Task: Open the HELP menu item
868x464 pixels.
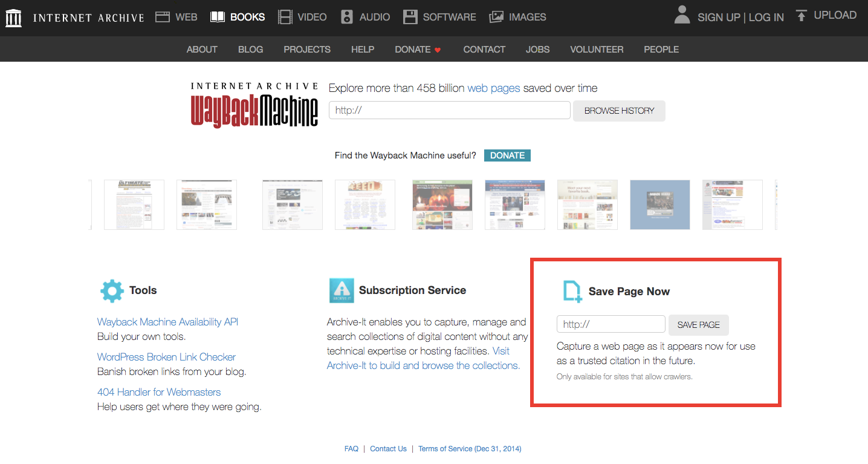Action: pos(363,50)
